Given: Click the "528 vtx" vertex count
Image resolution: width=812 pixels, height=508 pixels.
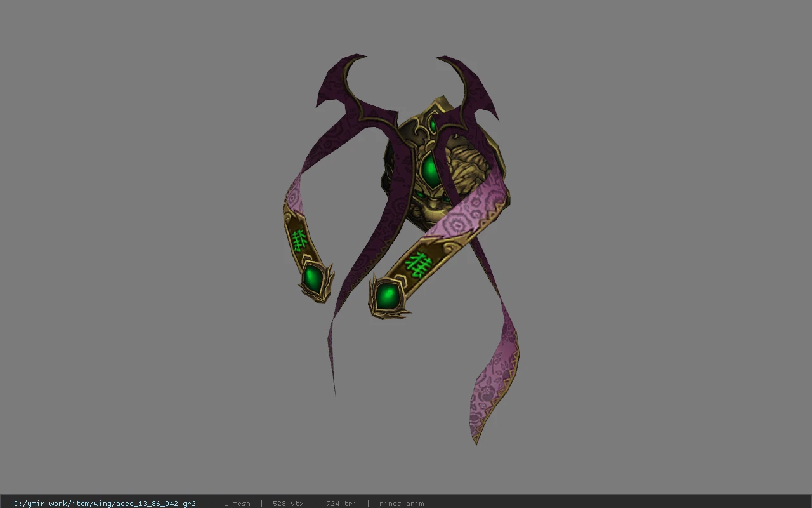Looking at the screenshot, I should [x=288, y=504].
